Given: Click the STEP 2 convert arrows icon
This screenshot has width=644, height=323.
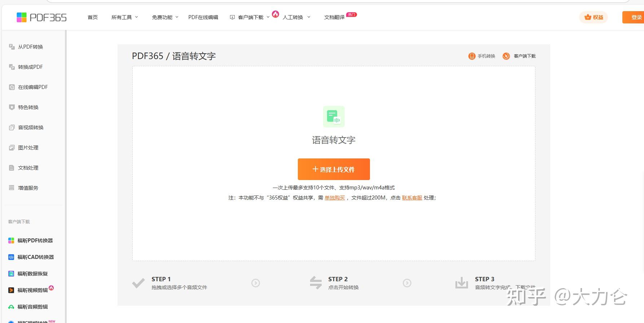Looking at the screenshot, I should (316, 283).
